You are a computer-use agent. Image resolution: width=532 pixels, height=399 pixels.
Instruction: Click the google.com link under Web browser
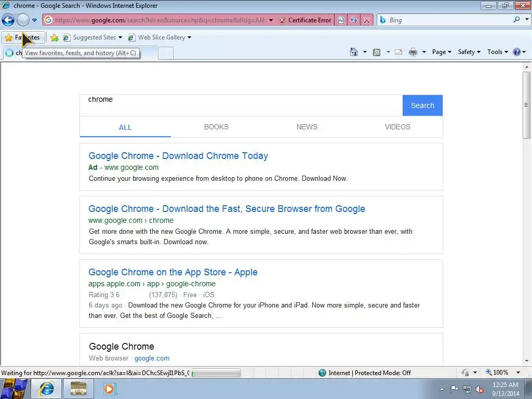point(152,358)
